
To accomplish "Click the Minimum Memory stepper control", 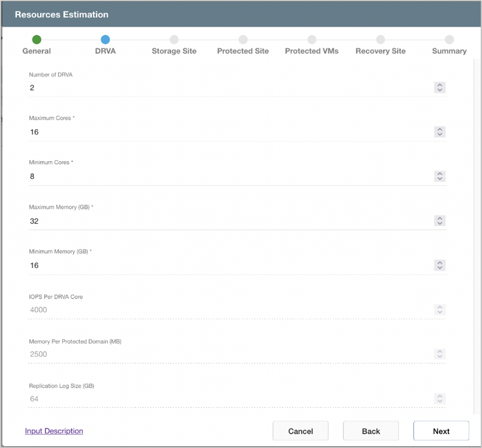I will coord(440,265).
